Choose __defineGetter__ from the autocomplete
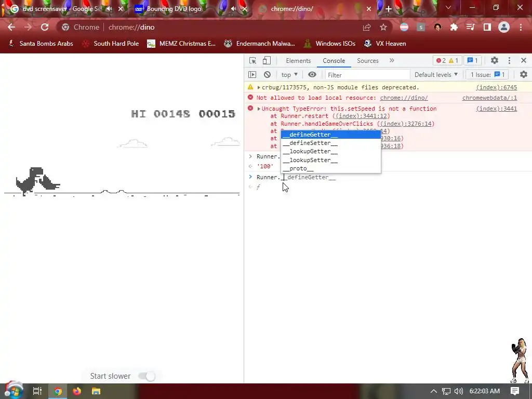 tap(331, 135)
